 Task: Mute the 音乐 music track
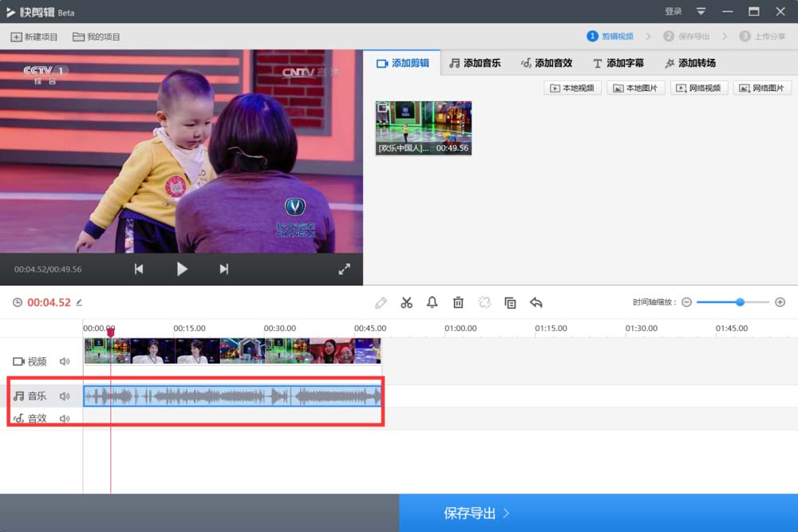tap(65, 396)
